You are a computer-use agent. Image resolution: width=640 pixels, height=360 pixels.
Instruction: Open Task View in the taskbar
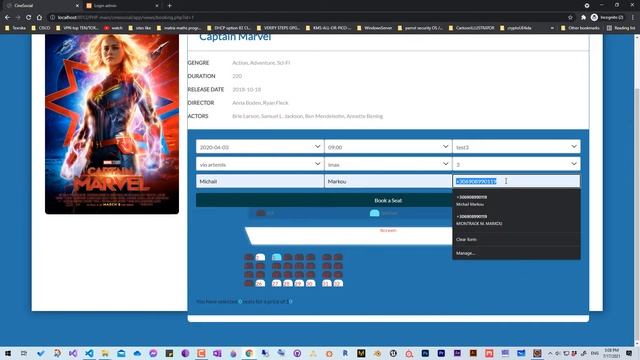[24, 353]
